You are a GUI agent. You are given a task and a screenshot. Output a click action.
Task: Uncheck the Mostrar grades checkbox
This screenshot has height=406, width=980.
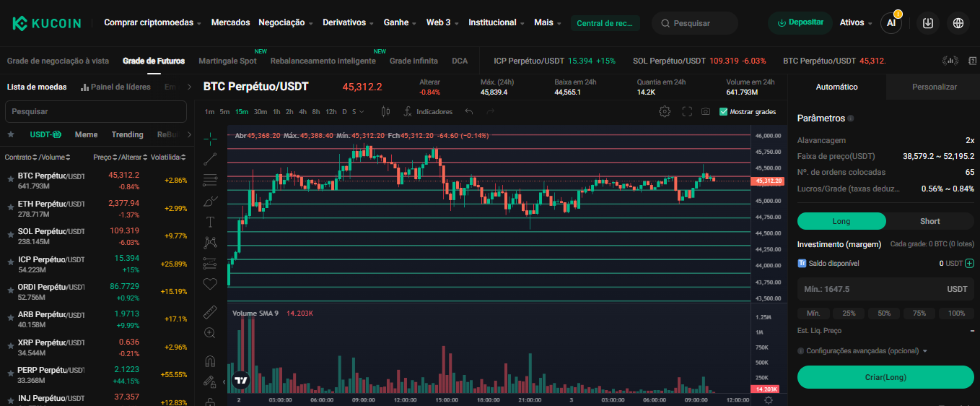(724, 112)
